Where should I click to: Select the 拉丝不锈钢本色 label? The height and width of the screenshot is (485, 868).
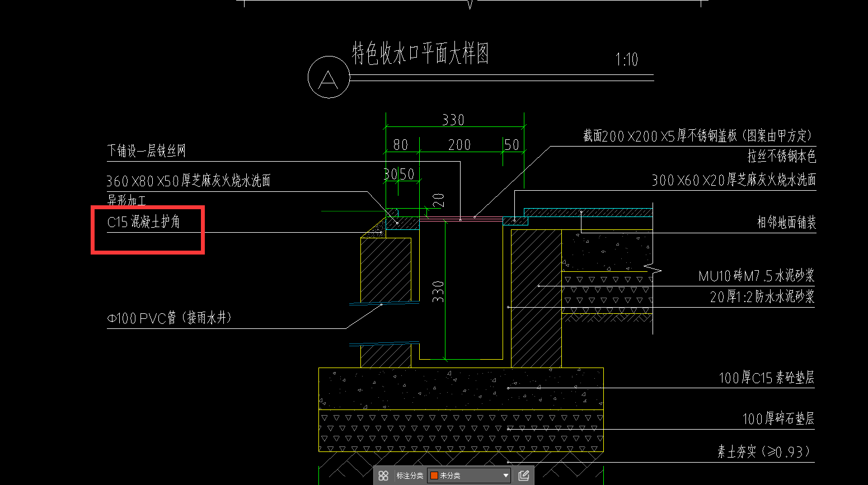782,156
